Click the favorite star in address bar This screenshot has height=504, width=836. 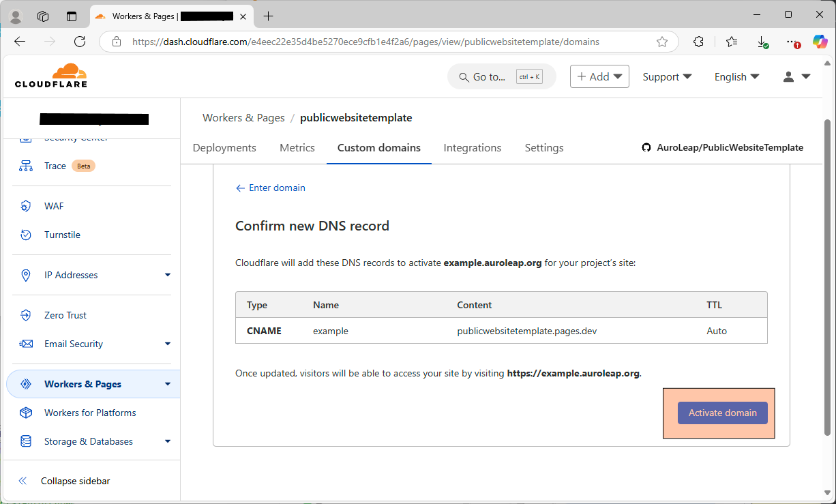tap(661, 42)
